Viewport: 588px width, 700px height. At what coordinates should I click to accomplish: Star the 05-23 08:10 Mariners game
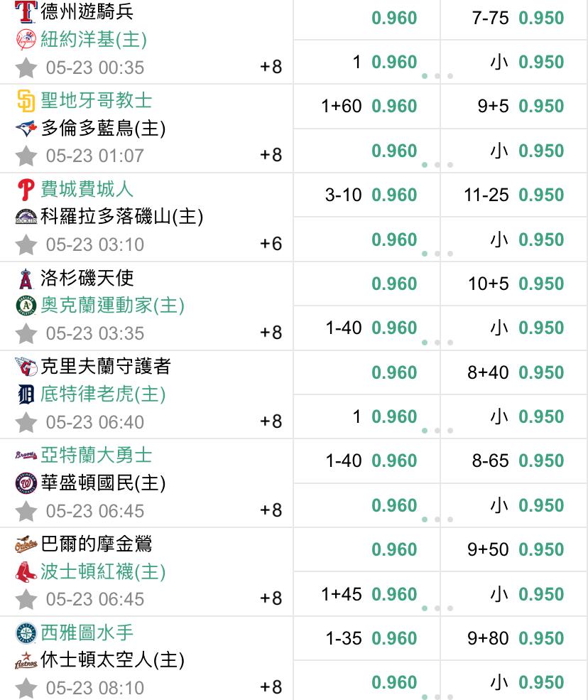tap(26, 688)
